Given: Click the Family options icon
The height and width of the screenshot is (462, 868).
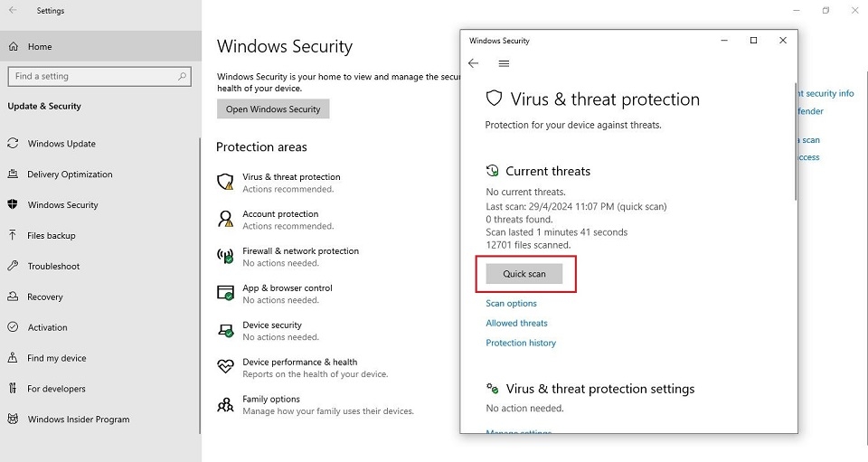Looking at the screenshot, I should point(225,404).
